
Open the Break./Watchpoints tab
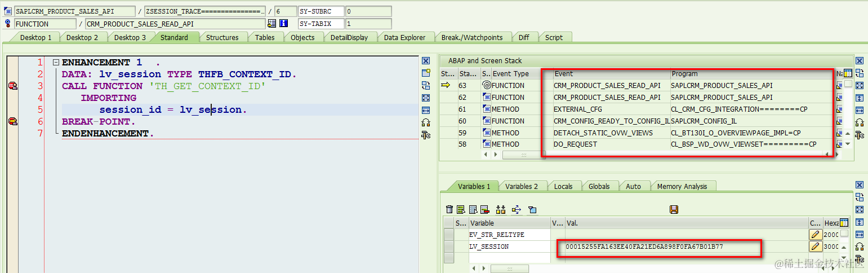(x=472, y=37)
